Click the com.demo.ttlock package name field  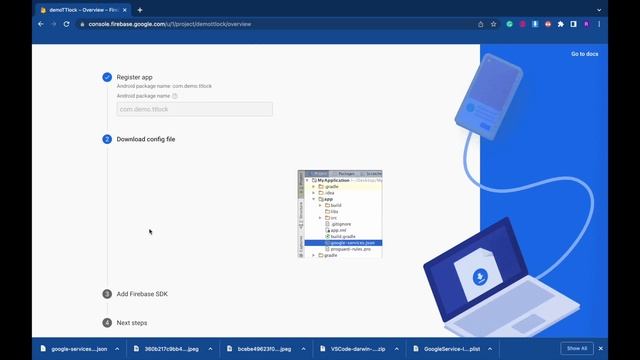tap(195, 109)
